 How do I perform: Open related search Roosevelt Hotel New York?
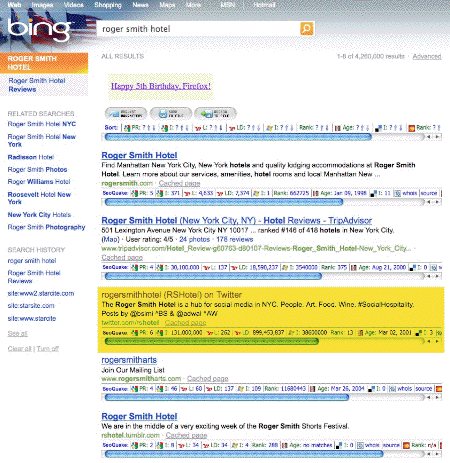[x=39, y=198]
